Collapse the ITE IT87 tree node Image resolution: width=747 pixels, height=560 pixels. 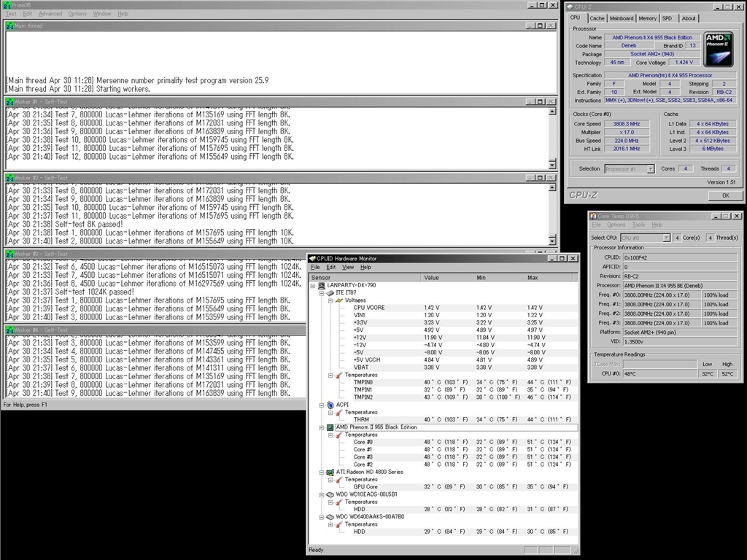[321, 293]
